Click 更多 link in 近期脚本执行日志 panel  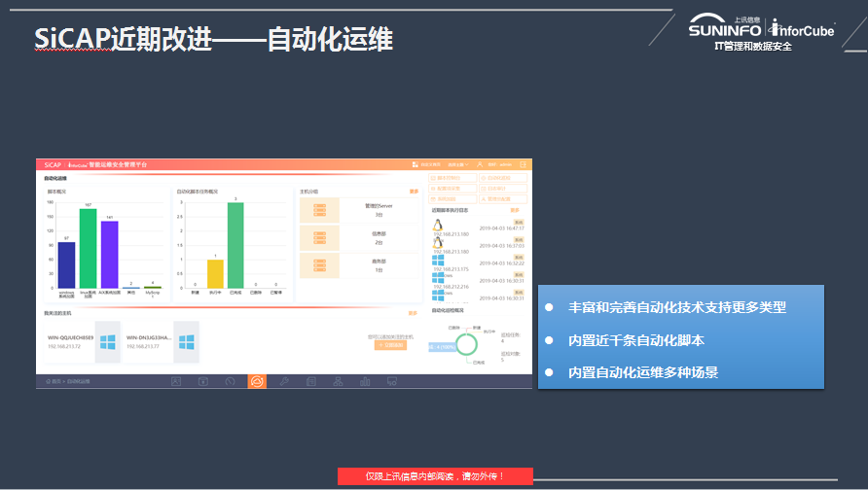point(515,209)
